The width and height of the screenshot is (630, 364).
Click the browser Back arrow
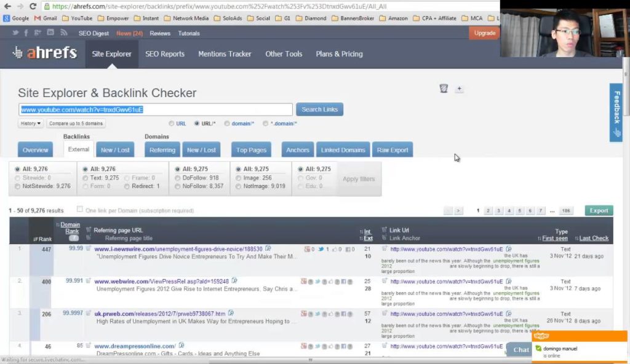(7, 6)
